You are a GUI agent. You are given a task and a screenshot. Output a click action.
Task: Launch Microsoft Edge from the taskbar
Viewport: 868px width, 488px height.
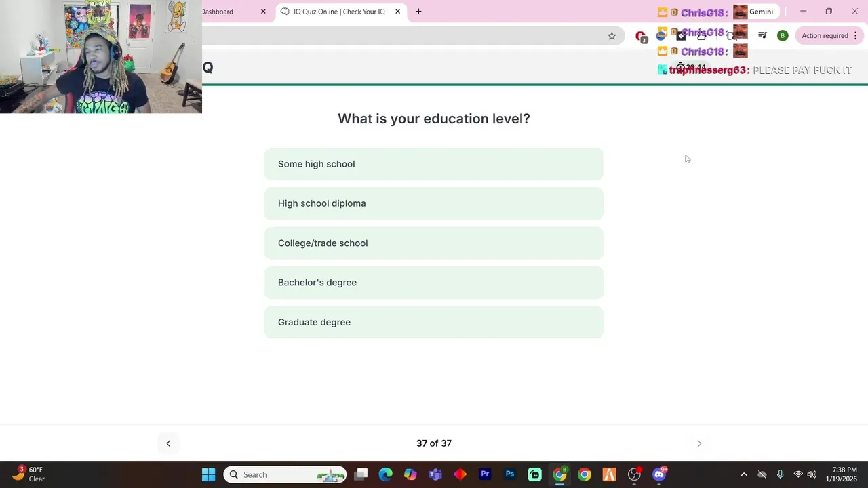pos(385,474)
